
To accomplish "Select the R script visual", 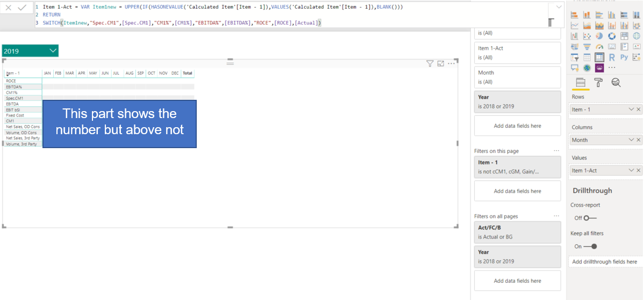I will 612,57.
